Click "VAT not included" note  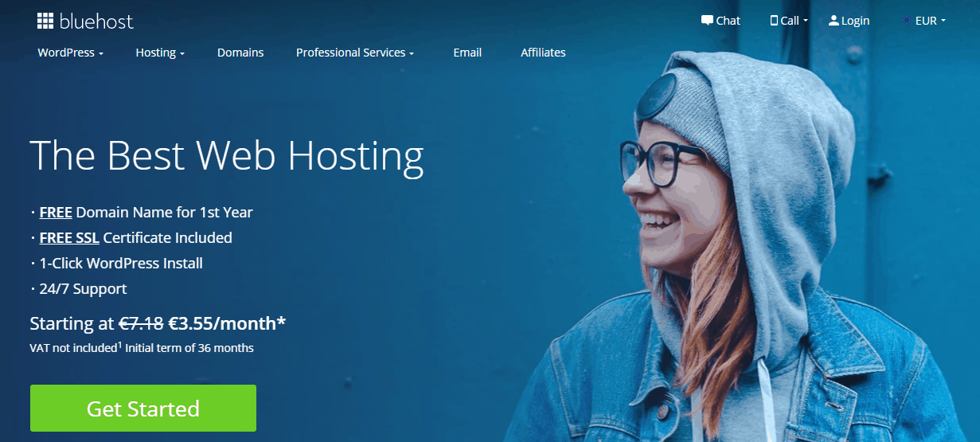(x=73, y=348)
